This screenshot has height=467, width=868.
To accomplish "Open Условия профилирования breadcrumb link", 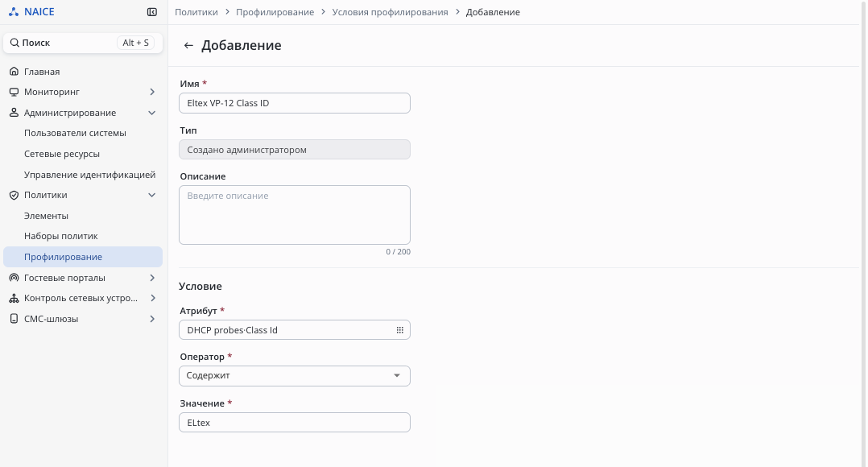I will 390,12.
